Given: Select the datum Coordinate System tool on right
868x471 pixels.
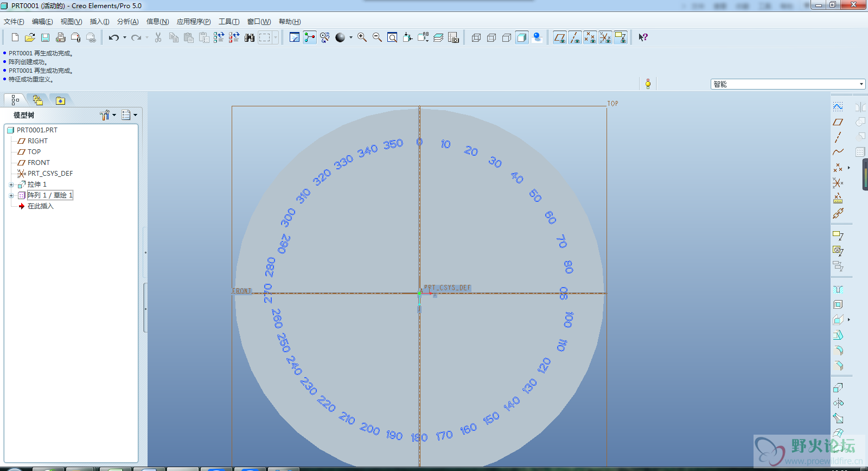Looking at the screenshot, I should pyautogui.click(x=838, y=183).
